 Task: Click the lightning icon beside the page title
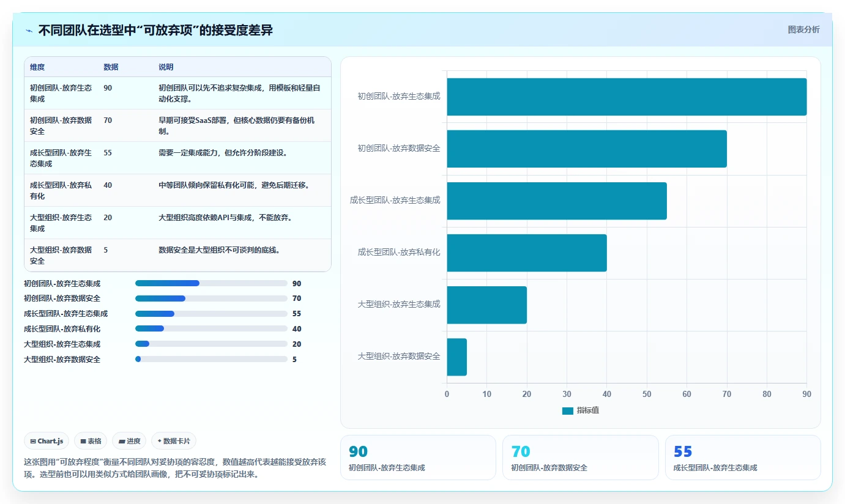point(29,31)
